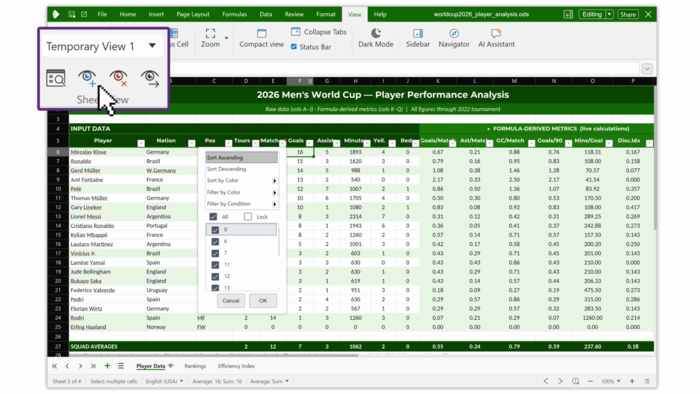Choose Sort Ascending in filter popup
This screenshot has height=394, width=700.
242,158
